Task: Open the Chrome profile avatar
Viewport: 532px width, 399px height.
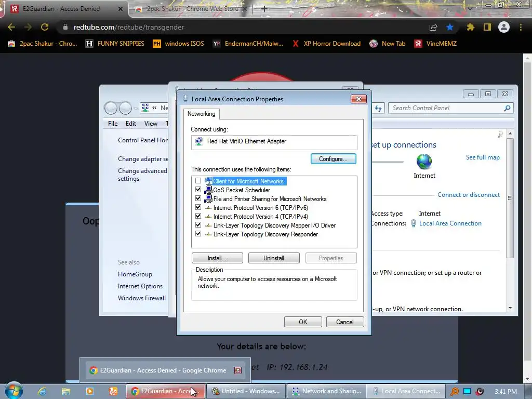Action: [x=504, y=27]
